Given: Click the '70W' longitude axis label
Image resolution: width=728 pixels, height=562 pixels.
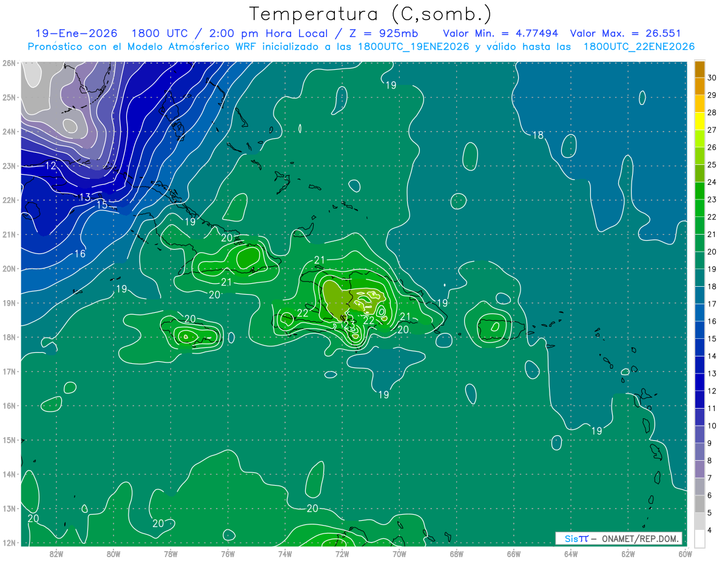Looking at the screenshot, I should (x=399, y=554).
